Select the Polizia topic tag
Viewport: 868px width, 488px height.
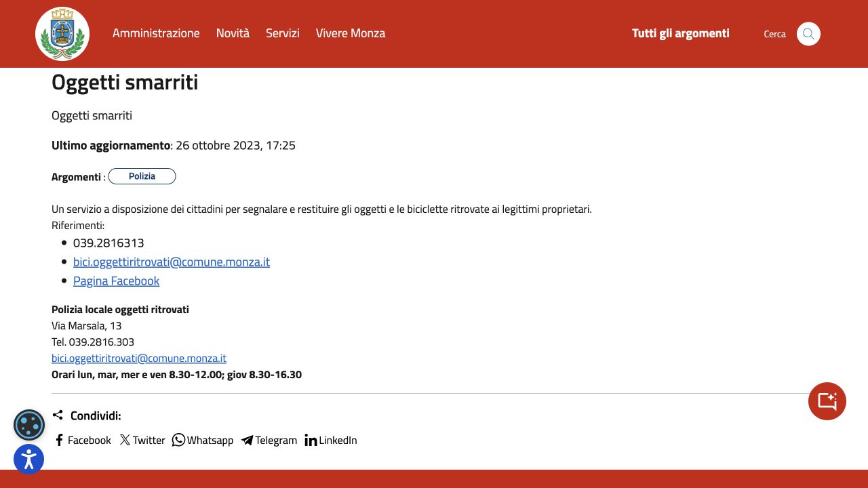(142, 176)
